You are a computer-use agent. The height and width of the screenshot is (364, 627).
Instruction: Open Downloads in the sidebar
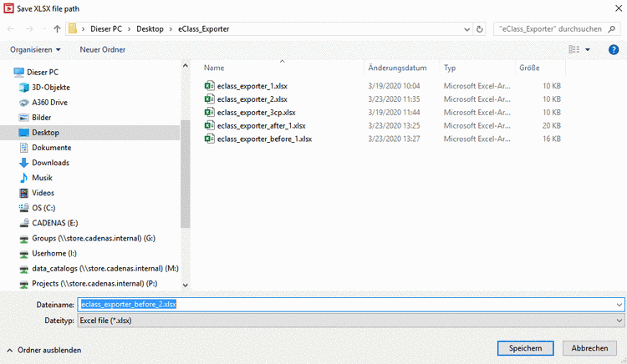[x=50, y=163]
